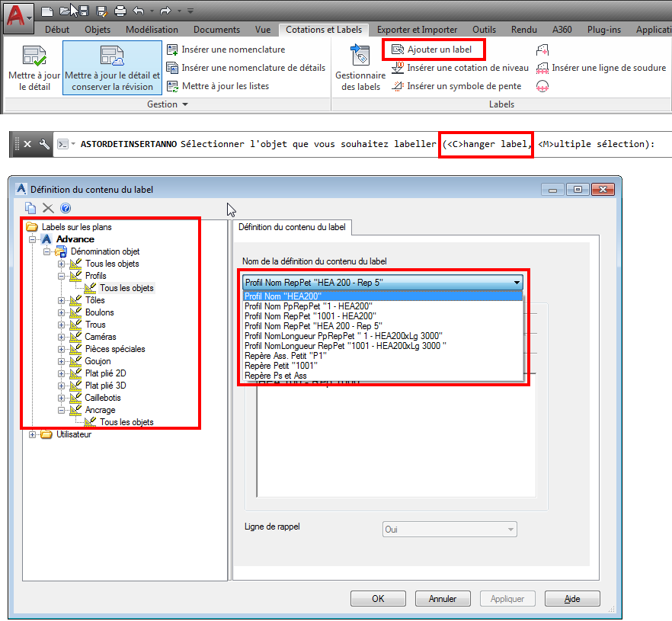Screen dimensions: 672x621
Task: Open the Outils ribbon tab
Action: [485, 30]
